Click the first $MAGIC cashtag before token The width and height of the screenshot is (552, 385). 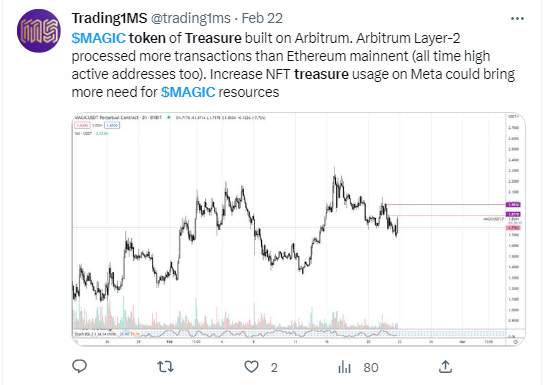coord(99,38)
